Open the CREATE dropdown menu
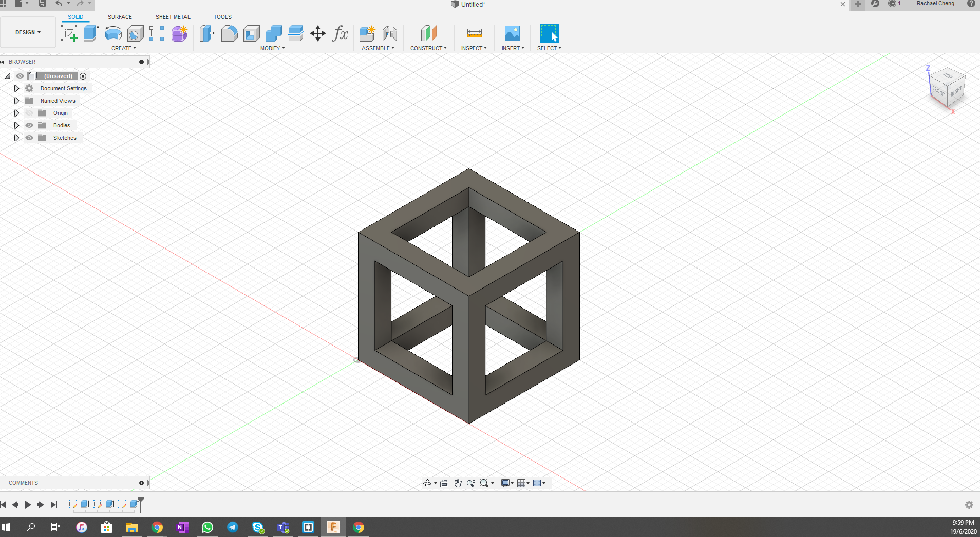 click(124, 48)
